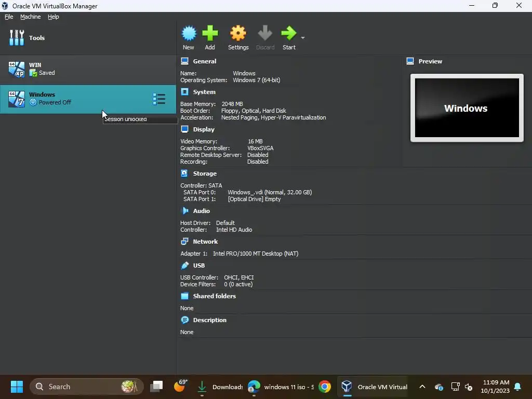Click the '[Optical Drive] Empty' entry
The height and width of the screenshot is (399, 532).
click(x=254, y=199)
